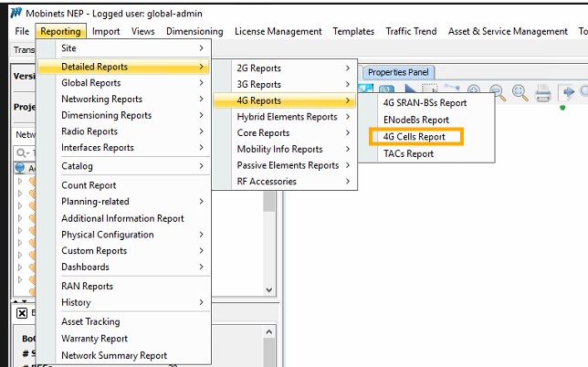The width and height of the screenshot is (588, 367).
Task: Click the search magnifier in left panel
Action: (20, 152)
